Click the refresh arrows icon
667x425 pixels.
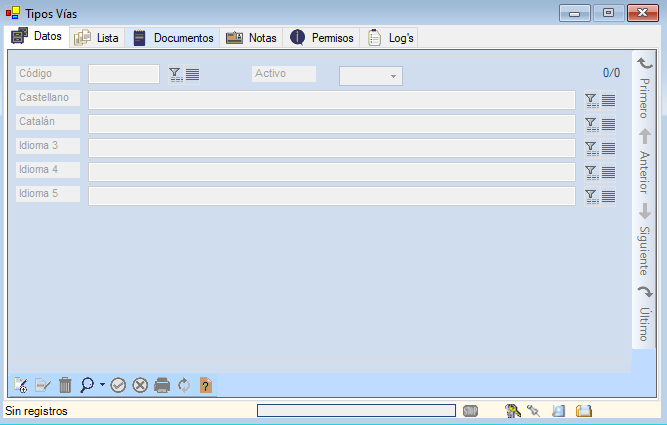(184, 385)
